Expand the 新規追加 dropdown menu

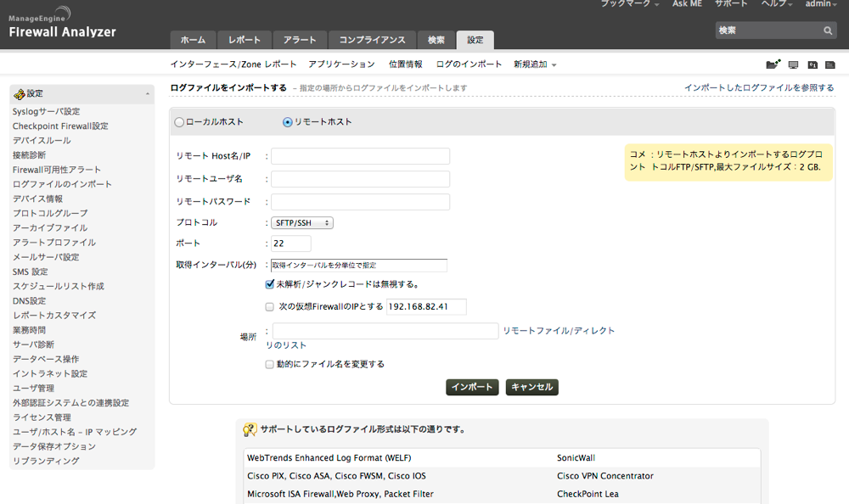(x=534, y=64)
